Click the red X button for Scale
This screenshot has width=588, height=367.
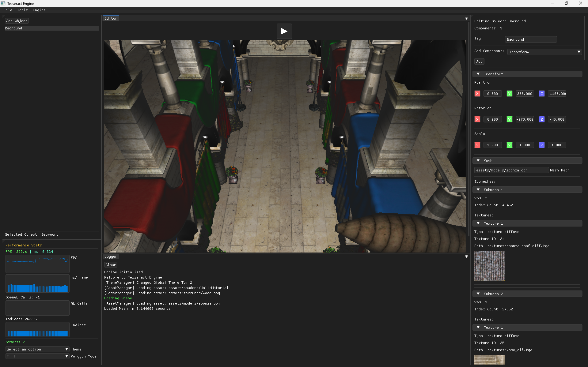[477, 145]
